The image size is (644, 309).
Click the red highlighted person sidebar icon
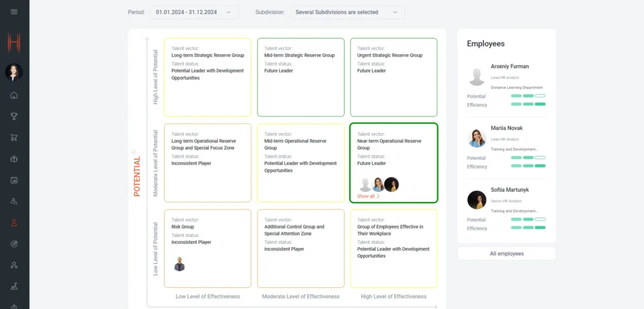(x=14, y=223)
